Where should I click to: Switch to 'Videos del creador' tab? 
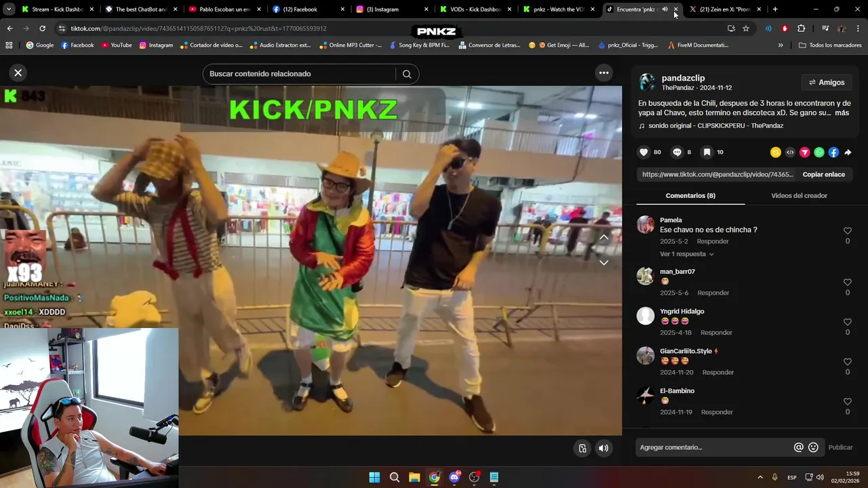(799, 195)
